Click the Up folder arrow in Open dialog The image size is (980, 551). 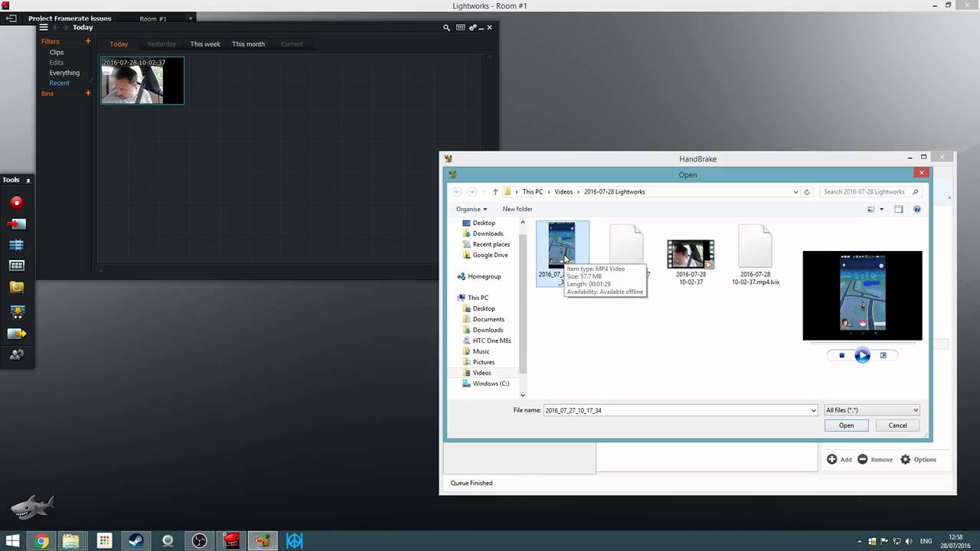[x=495, y=192]
